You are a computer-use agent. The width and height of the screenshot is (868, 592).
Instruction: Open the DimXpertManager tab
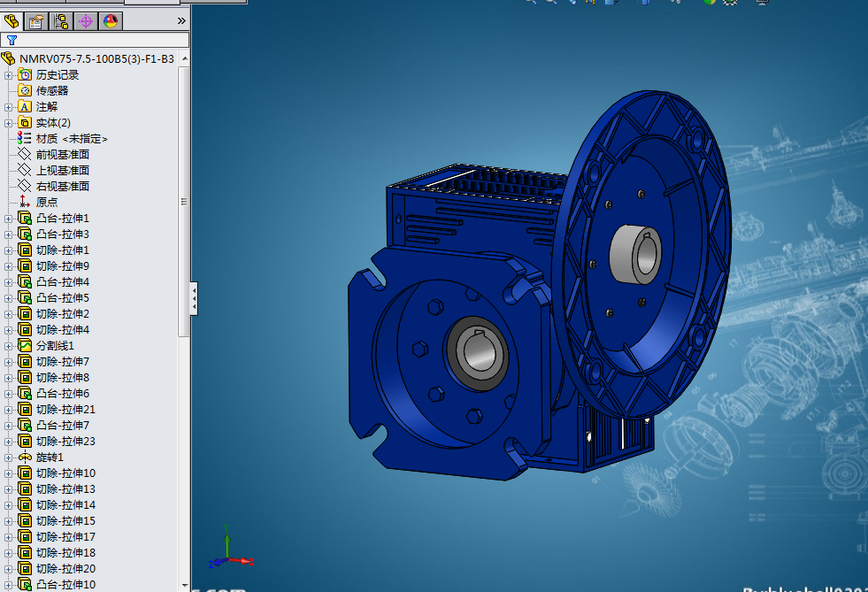[x=86, y=21]
